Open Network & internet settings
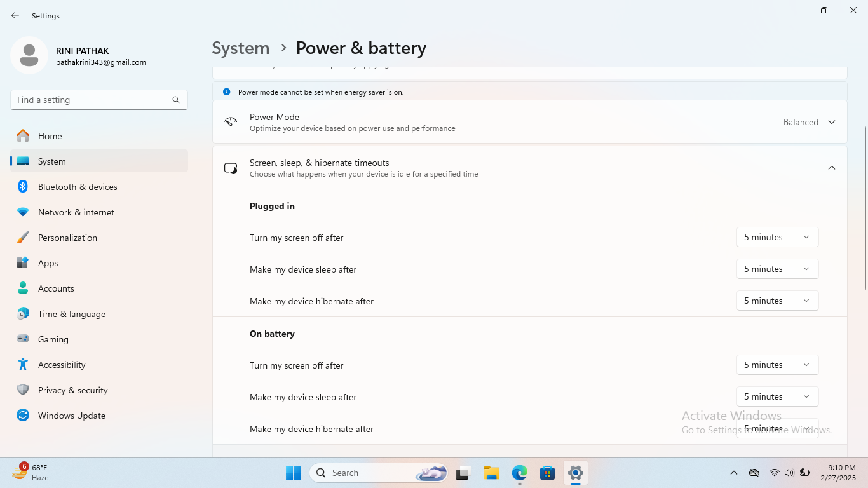Viewport: 868px width, 488px height. [x=76, y=212]
